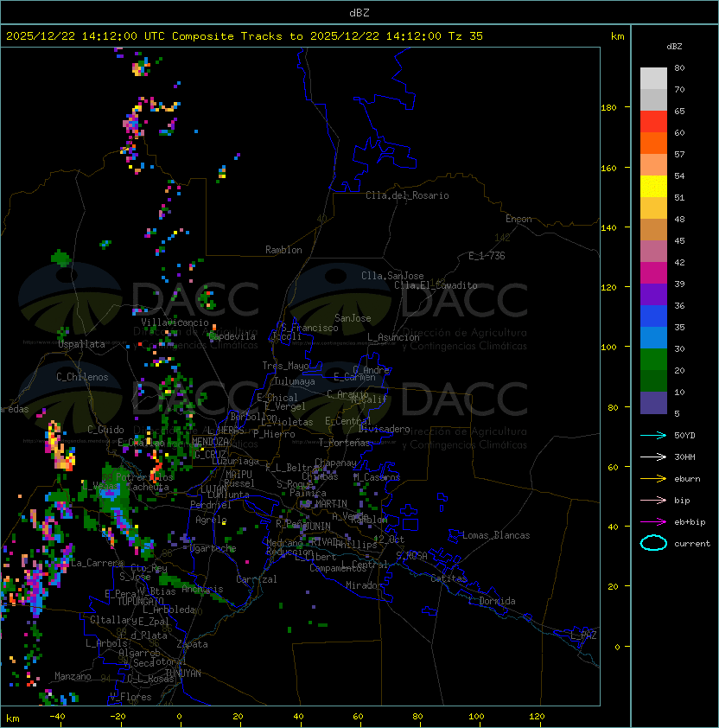The width and height of the screenshot is (719, 728).
Task: Click the '100' tick on vertical km axis
Action: coord(608,348)
